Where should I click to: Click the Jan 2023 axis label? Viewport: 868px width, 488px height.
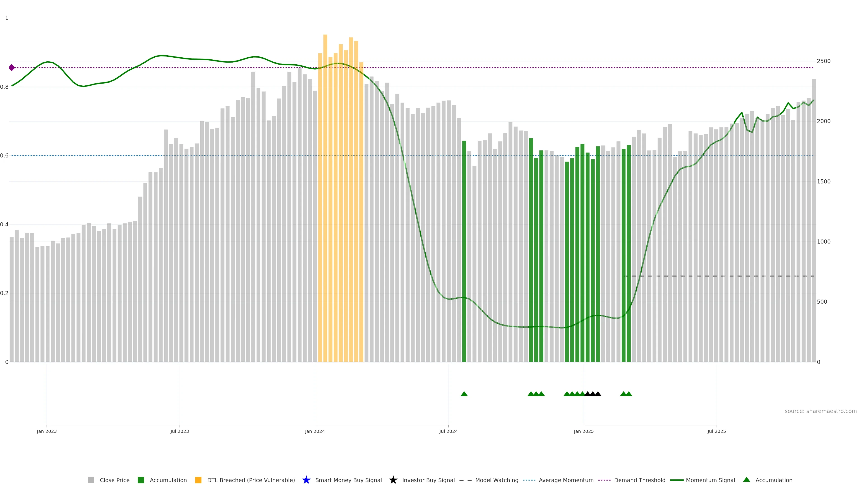(47, 431)
